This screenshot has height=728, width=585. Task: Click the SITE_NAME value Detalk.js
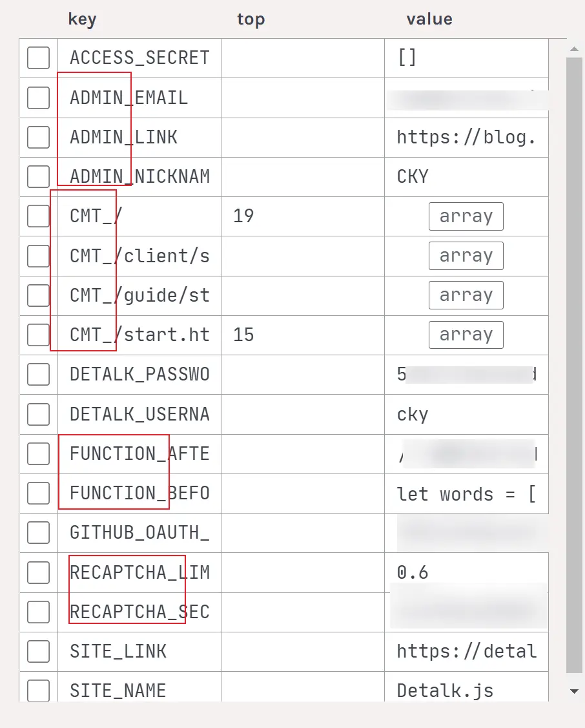[x=445, y=691]
